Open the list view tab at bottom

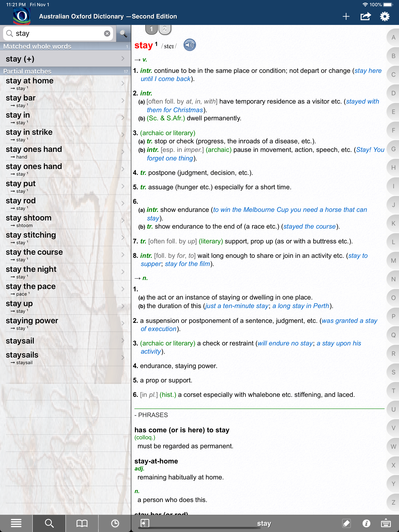coord(16,523)
